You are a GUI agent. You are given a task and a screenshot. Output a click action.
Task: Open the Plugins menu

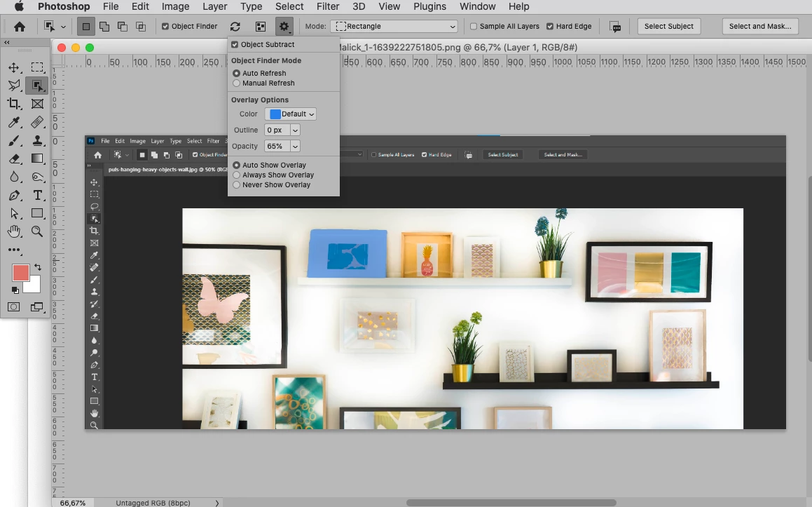coord(430,7)
